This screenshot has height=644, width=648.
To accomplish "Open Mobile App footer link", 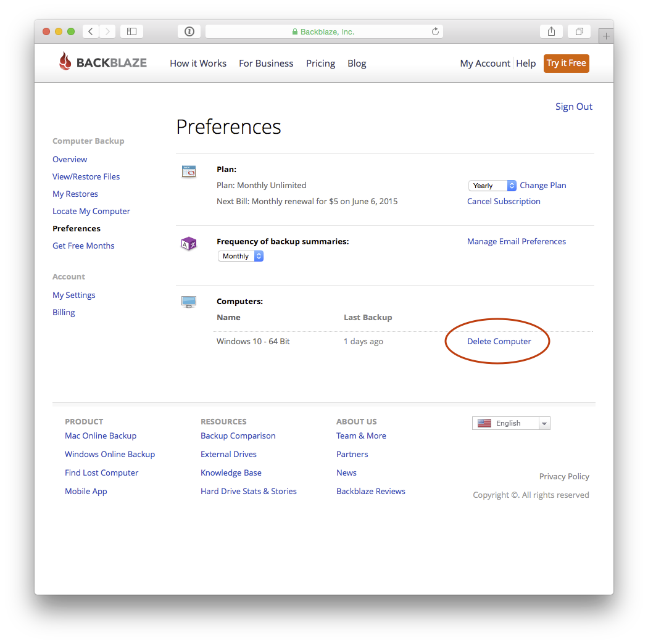I will click(86, 491).
